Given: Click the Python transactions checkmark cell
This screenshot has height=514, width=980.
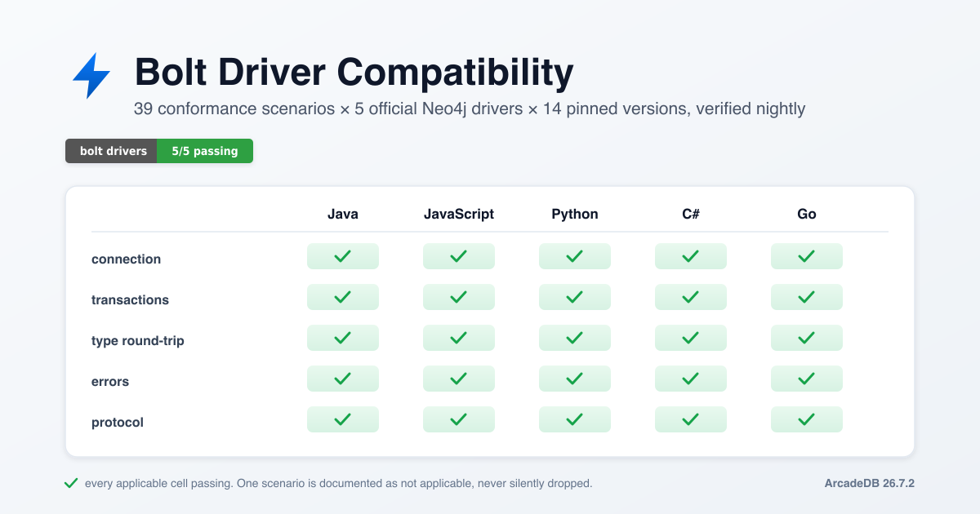Looking at the screenshot, I should click(575, 297).
